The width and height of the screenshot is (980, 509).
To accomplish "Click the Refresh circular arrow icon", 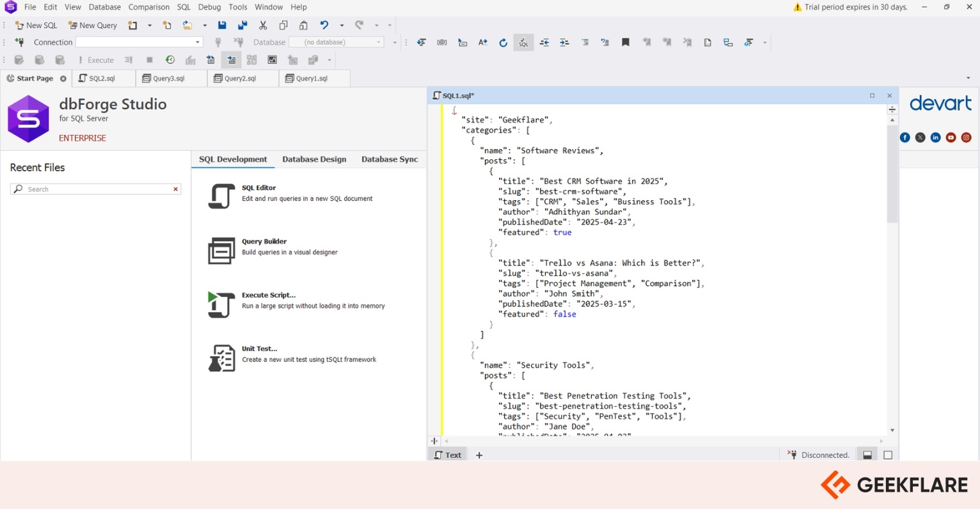I will point(503,42).
